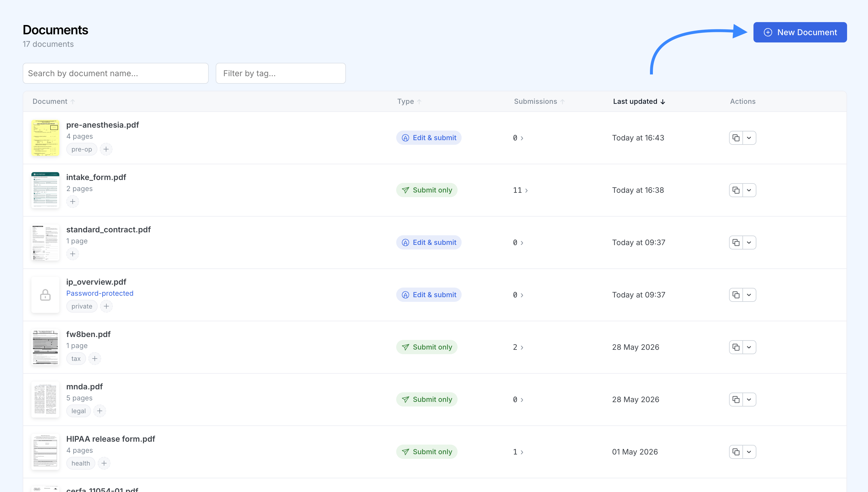Viewport: 868px width, 492px height.
Task: Click the copy icon for mnda.pdf row
Action: click(x=736, y=400)
